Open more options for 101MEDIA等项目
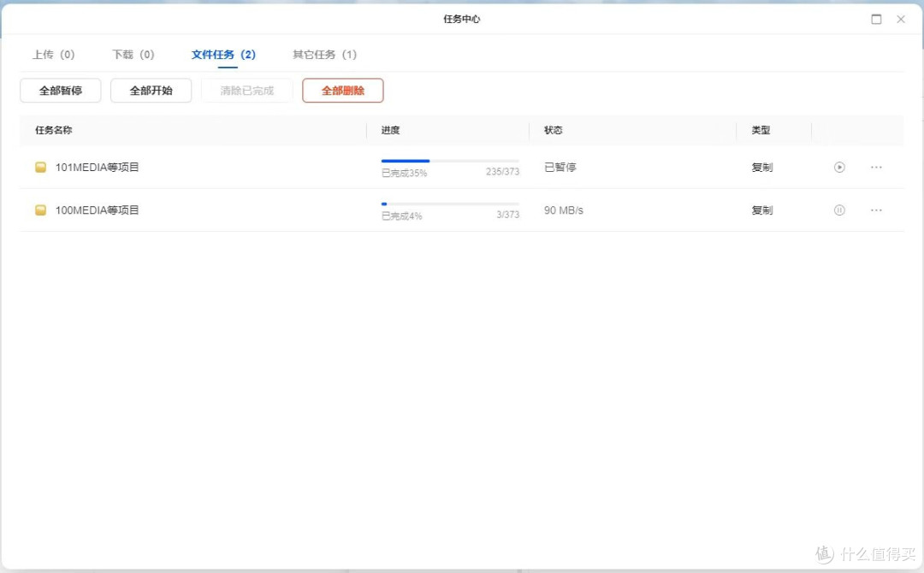Screen dimensions: 924x573 click(x=876, y=168)
